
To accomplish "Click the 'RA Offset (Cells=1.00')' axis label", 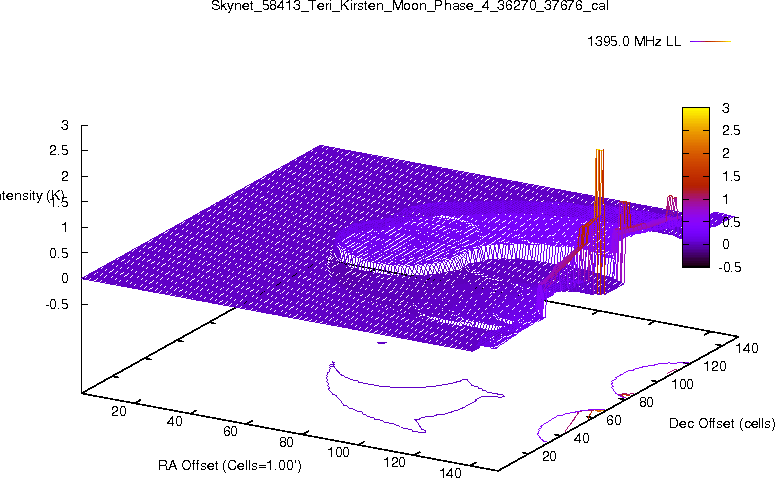I will (x=230, y=465).
